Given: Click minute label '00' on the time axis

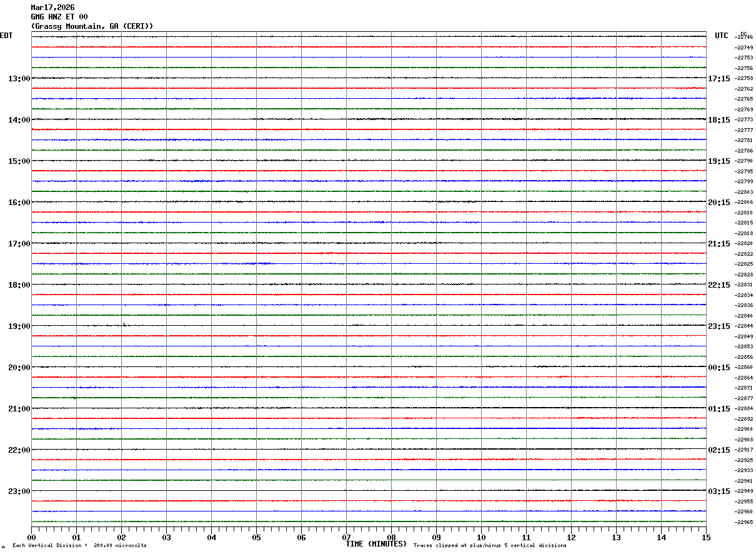Looking at the screenshot, I should [x=31, y=538].
